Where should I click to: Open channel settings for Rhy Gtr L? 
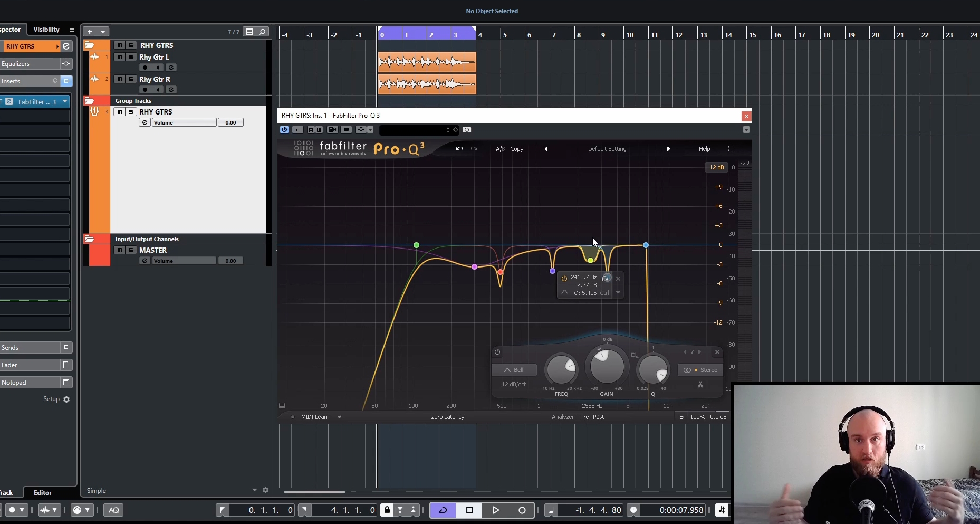pos(171,68)
